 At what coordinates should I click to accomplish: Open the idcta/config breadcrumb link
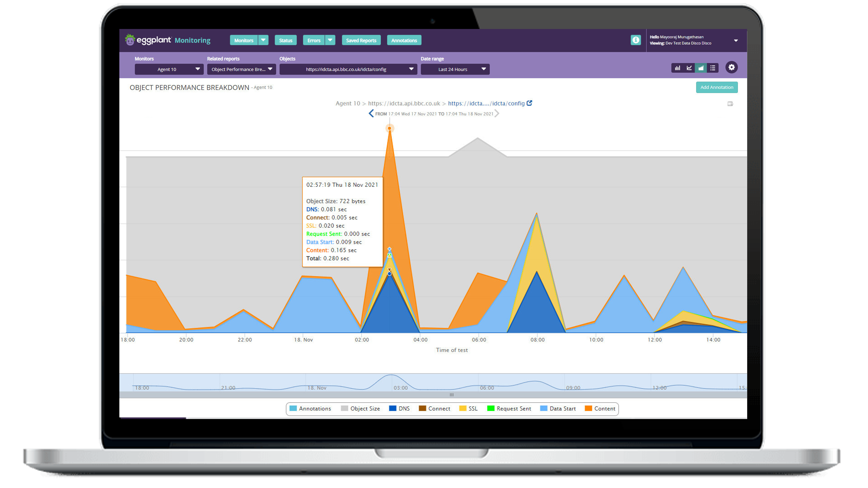click(x=486, y=103)
